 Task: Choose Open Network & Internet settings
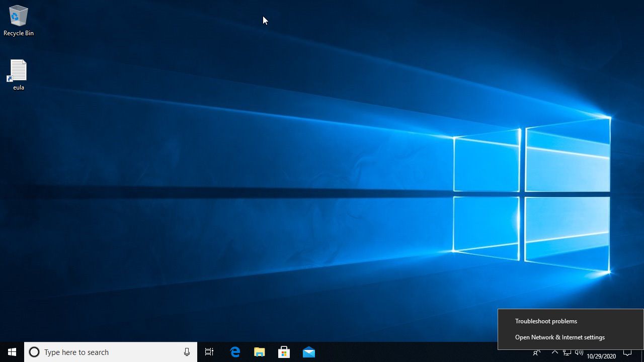pos(559,337)
